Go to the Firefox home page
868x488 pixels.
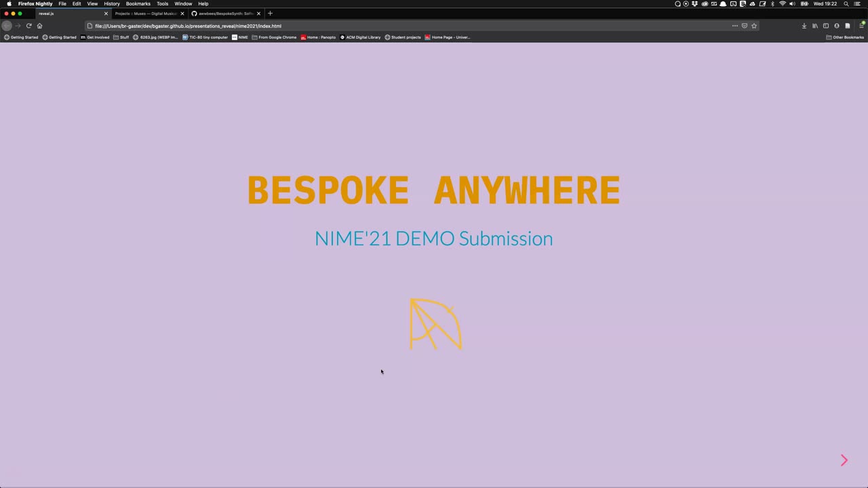pyautogui.click(x=39, y=26)
